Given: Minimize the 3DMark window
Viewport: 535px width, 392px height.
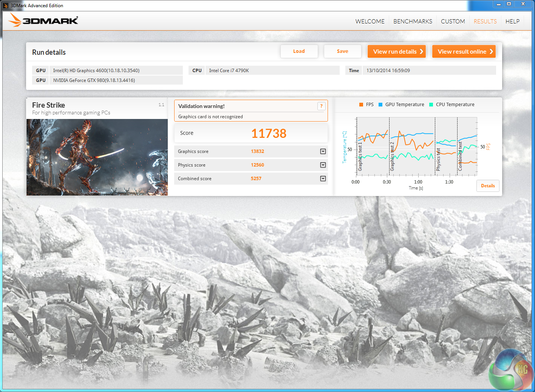Looking at the screenshot, I should 499,4.
